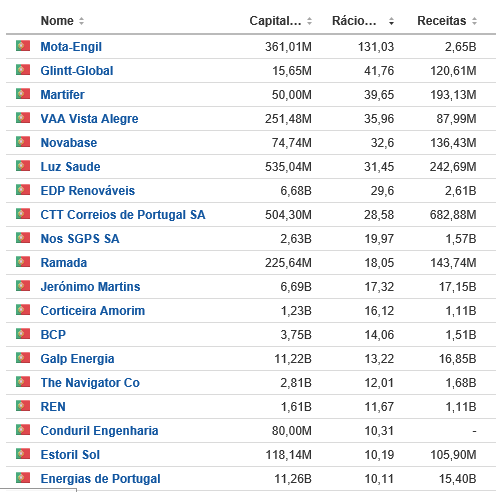Screen dimensions: 496x492
Task: Select BCP ratio value 14,06
Action: point(379,335)
